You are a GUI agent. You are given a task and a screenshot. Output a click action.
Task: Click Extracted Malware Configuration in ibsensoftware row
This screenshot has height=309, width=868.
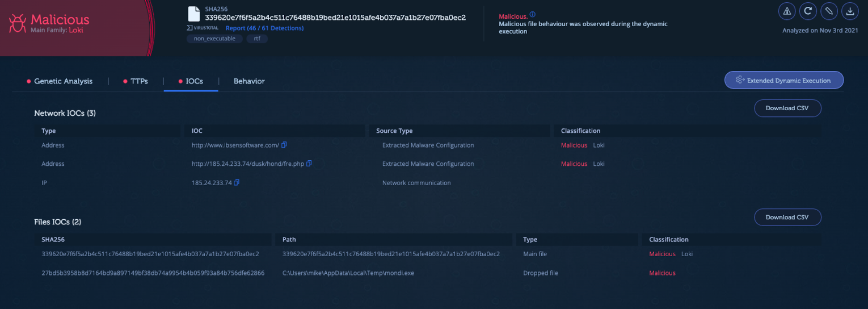pos(428,145)
